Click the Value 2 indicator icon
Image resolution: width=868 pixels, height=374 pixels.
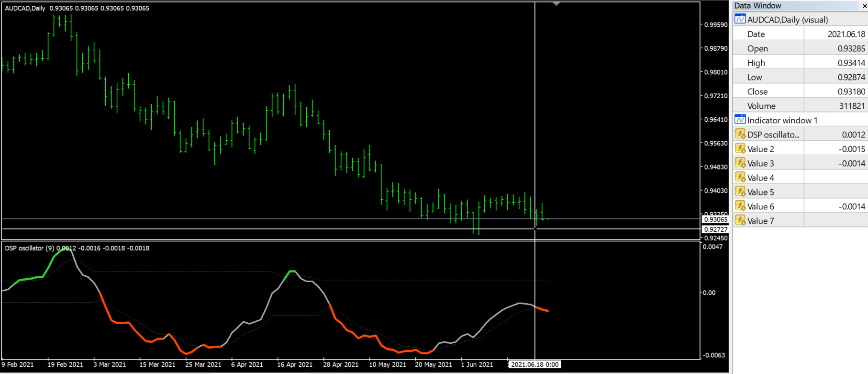(x=740, y=148)
